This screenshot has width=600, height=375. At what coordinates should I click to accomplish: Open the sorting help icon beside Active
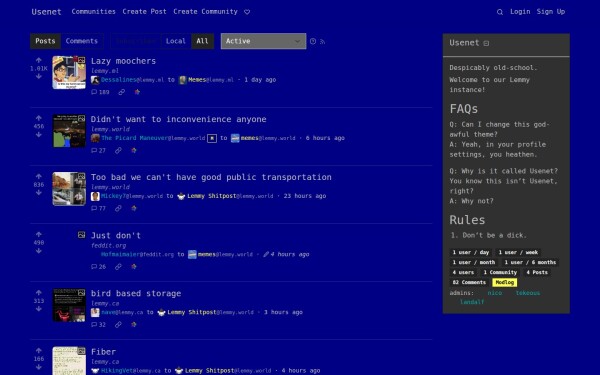pos(313,41)
